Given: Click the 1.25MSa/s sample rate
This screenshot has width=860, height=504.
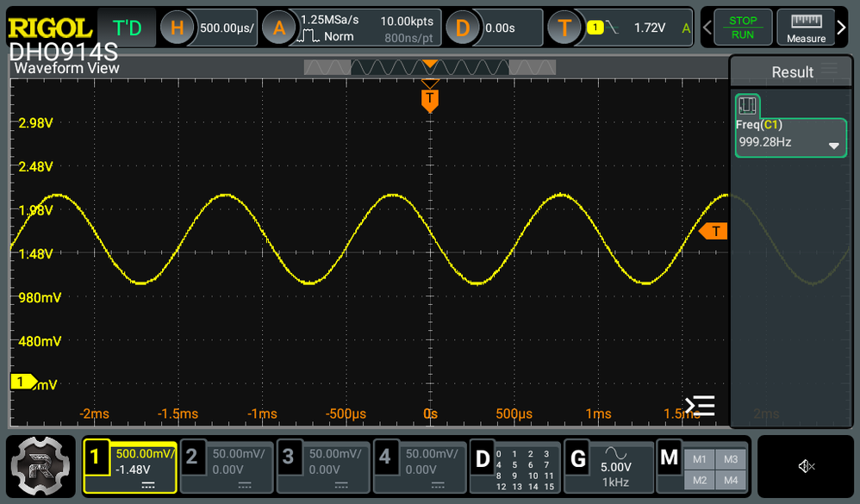Looking at the screenshot, I should coord(330,20).
